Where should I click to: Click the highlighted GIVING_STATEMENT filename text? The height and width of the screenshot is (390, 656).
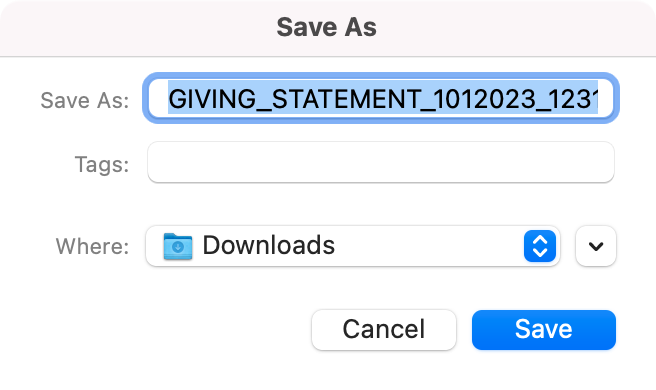(383, 99)
